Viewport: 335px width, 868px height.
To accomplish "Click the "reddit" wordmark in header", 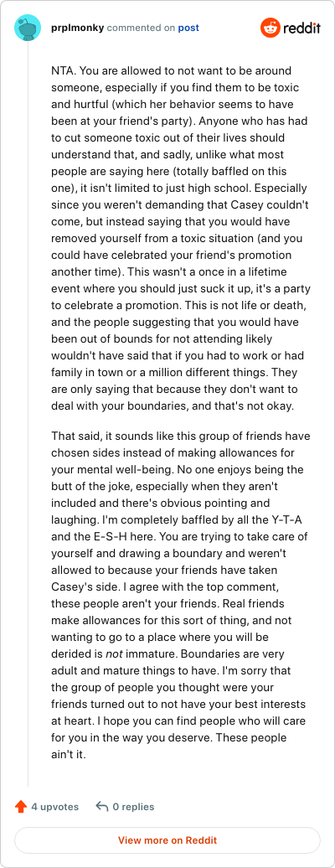I will point(301,28).
